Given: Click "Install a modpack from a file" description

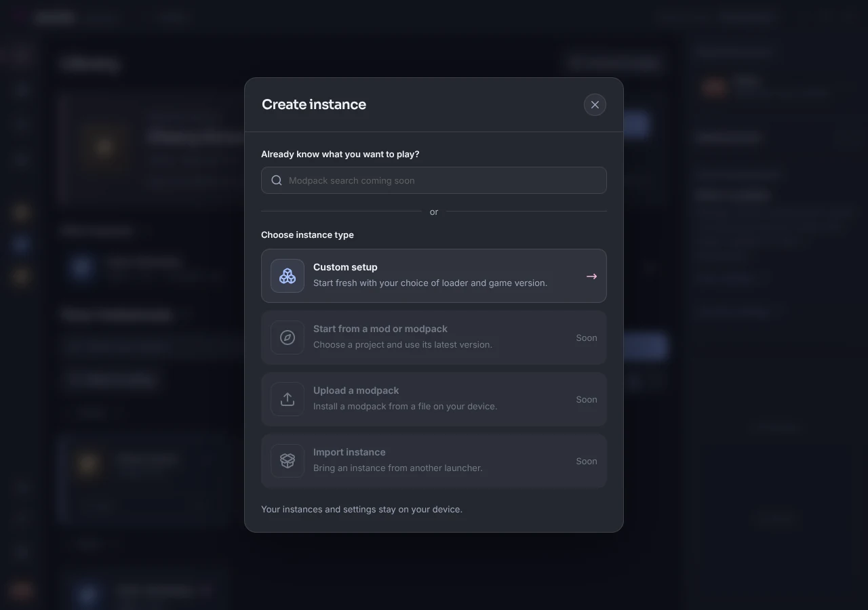Looking at the screenshot, I should (406, 406).
